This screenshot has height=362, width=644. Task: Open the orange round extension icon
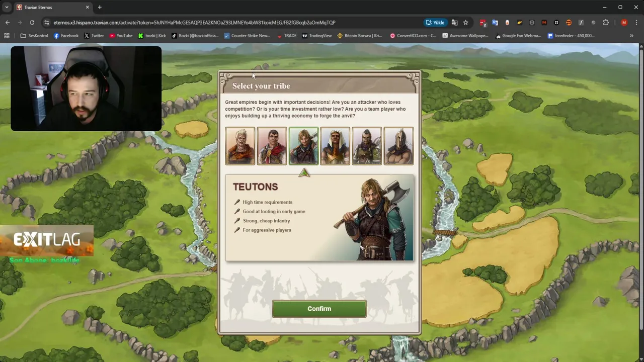click(569, 22)
